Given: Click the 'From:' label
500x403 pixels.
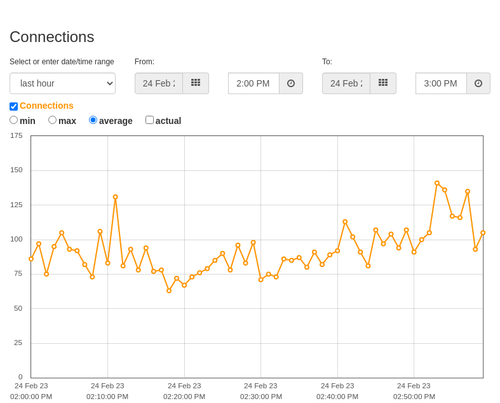Looking at the screenshot, I should 144,62.
